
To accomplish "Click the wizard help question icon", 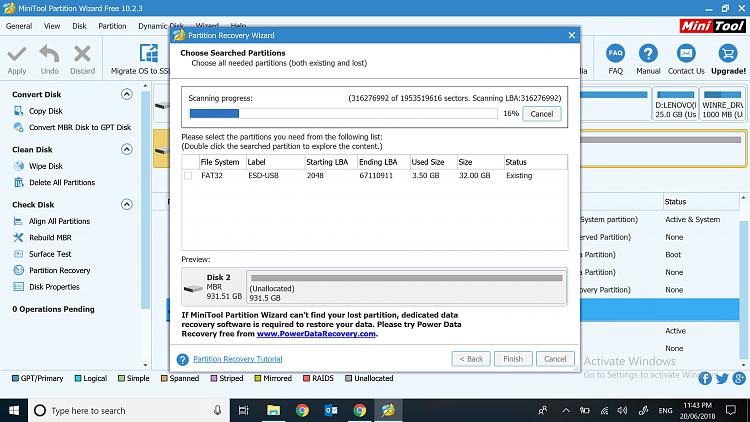I will (183, 359).
